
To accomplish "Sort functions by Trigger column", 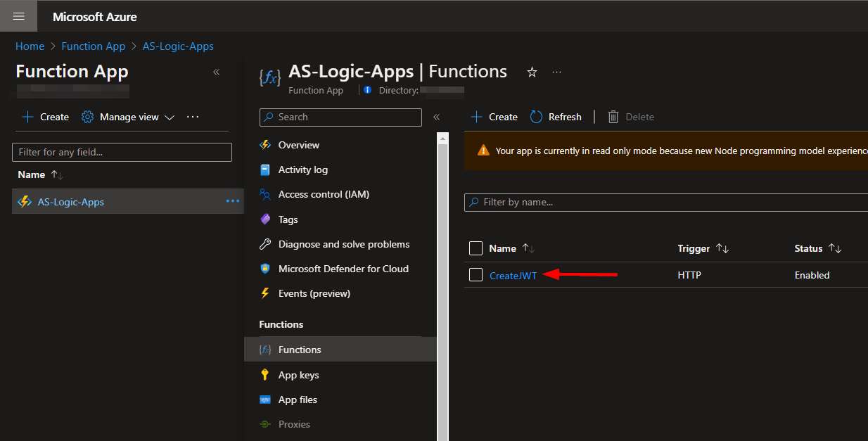I will point(703,248).
